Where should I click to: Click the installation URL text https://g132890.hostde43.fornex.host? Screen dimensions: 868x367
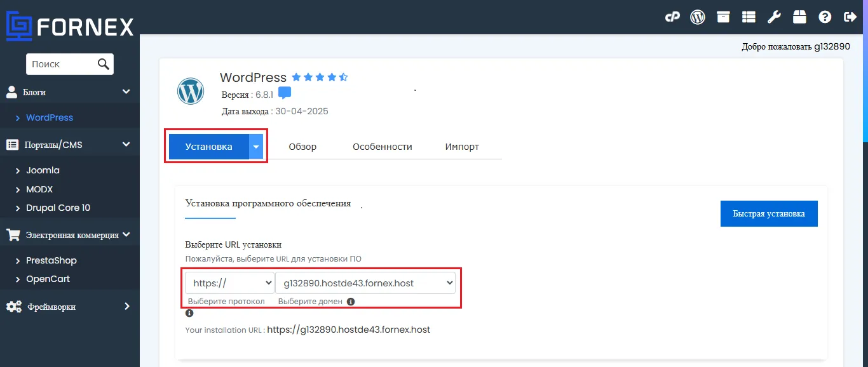(x=349, y=330)
